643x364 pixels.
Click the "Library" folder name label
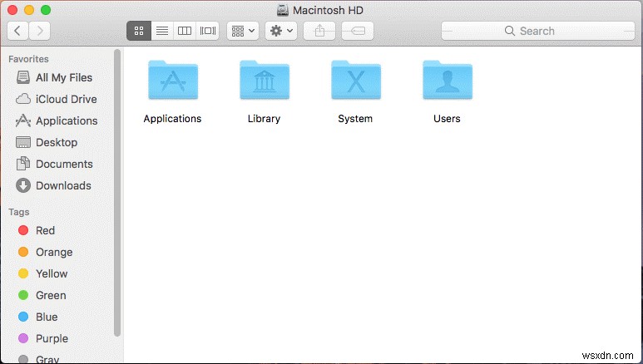[x=264, y=119]
